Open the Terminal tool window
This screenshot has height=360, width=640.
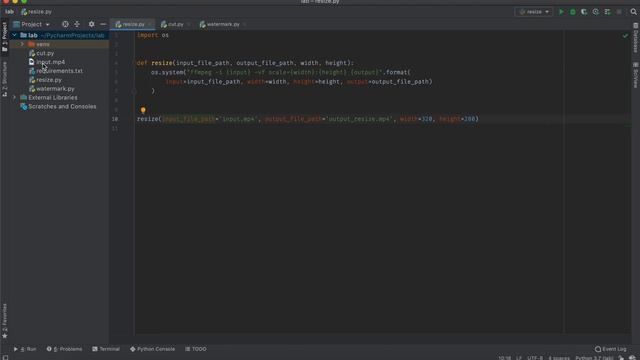(x=106, y=349)
